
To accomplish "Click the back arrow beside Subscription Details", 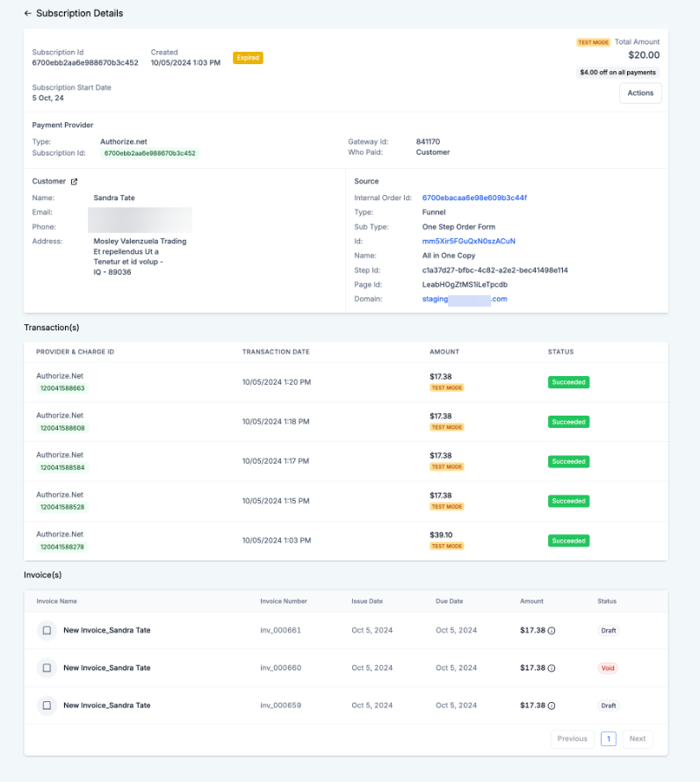I will click(x=28, y=14).
